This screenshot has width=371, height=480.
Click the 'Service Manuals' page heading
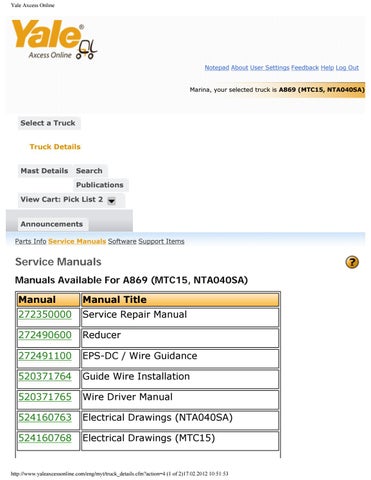[x=58, y=262]
